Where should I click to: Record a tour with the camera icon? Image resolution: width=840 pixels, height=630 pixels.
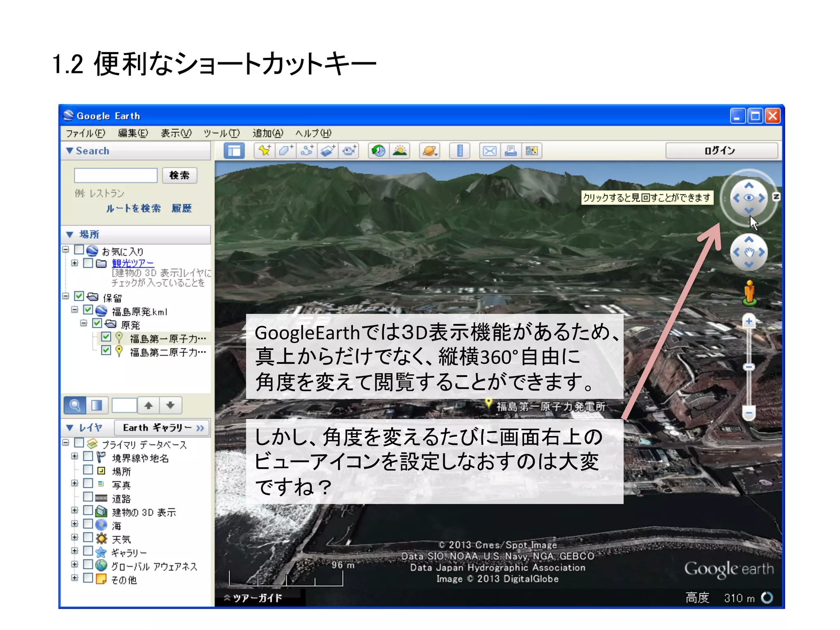click(349, 151)
